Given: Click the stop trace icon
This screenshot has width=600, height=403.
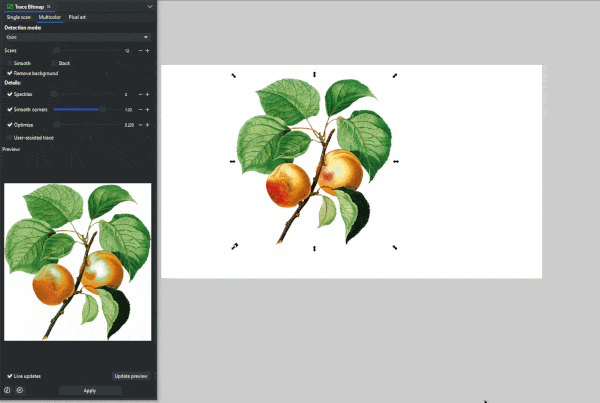Looking at the screenshot, I should 20,390.
